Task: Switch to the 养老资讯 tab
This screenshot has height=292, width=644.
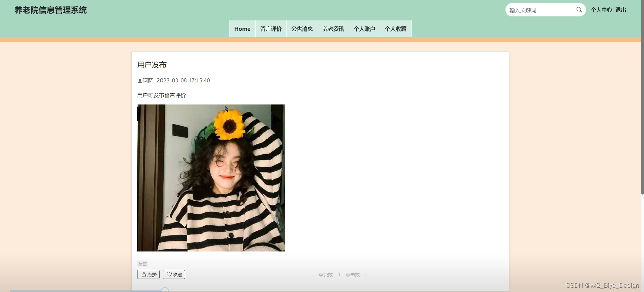Action: click(333, 29)
